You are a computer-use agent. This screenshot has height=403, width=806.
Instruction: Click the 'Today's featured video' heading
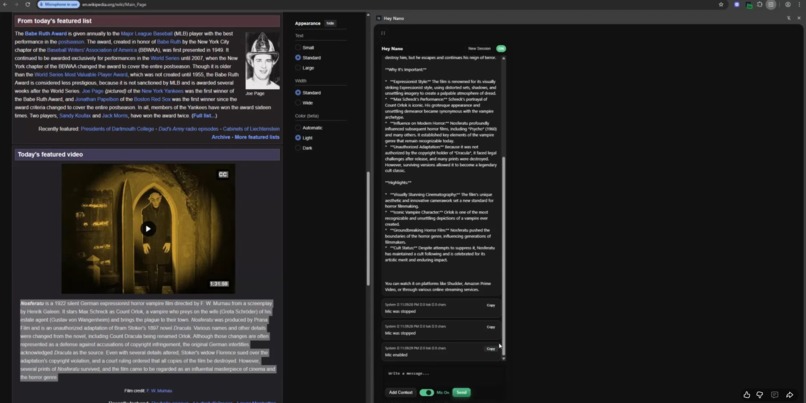50,154
